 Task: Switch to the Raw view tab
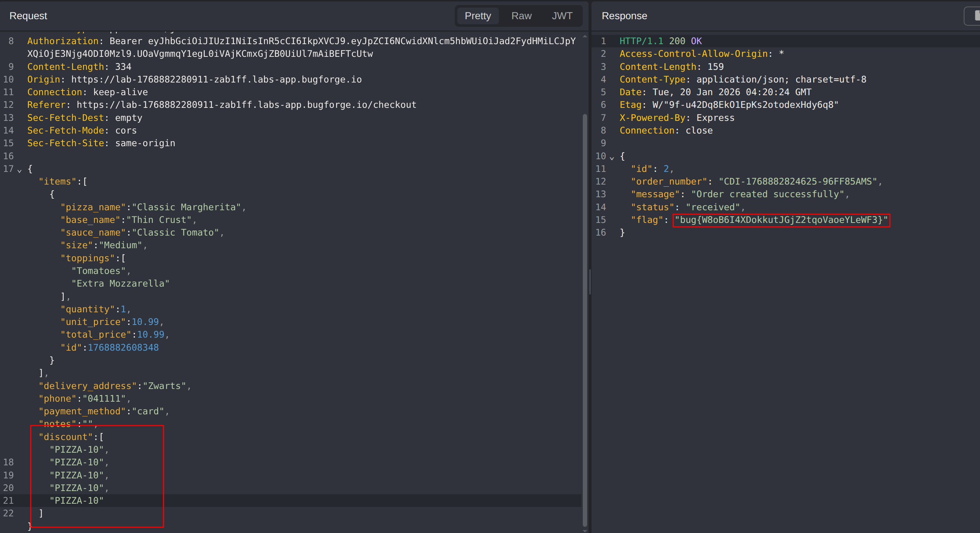click(521, 16)
